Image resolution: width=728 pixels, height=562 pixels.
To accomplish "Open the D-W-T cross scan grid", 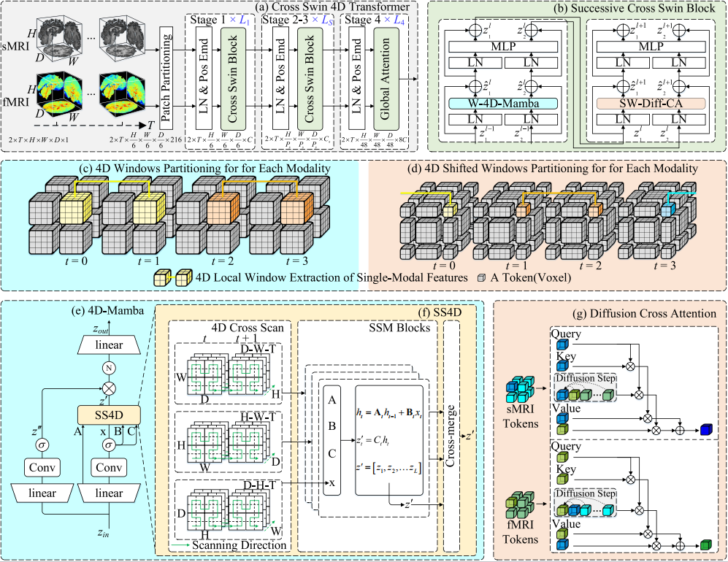I will pyautogui.click(x=221, y=371).
